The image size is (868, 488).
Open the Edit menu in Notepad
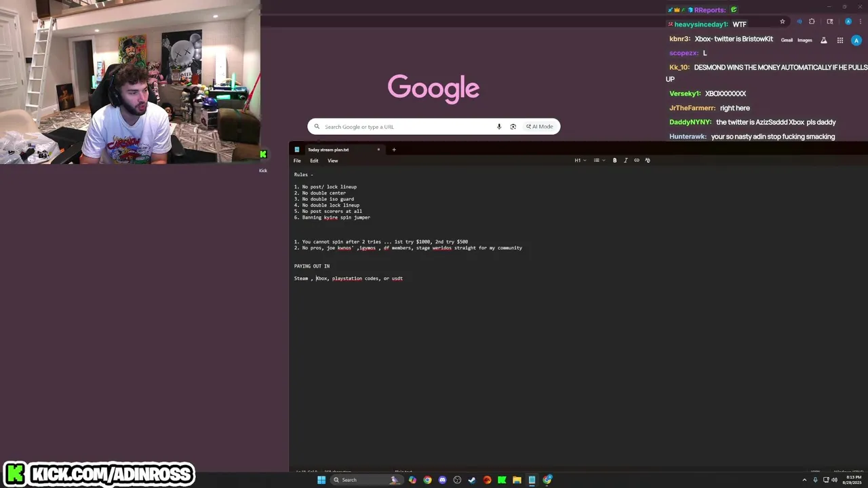(314, 161)
